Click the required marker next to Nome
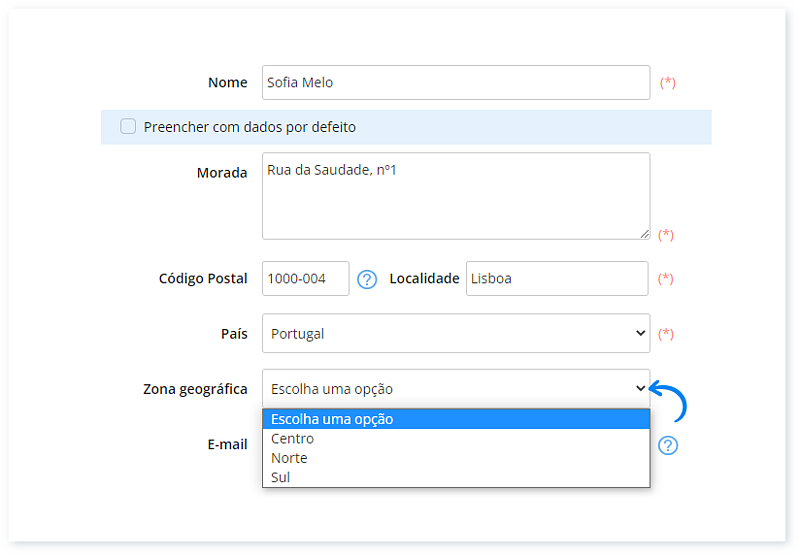800x556 pixels. pyautogui.click(x=667, y=83)
